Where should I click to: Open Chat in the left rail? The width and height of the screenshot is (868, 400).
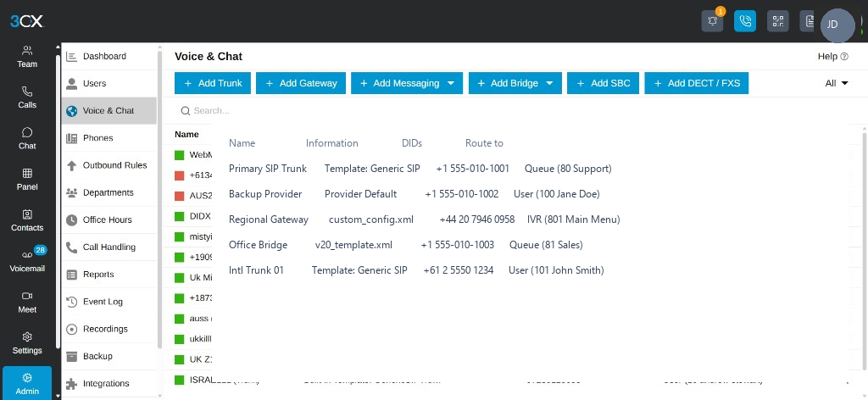click(x=27, y=138)
